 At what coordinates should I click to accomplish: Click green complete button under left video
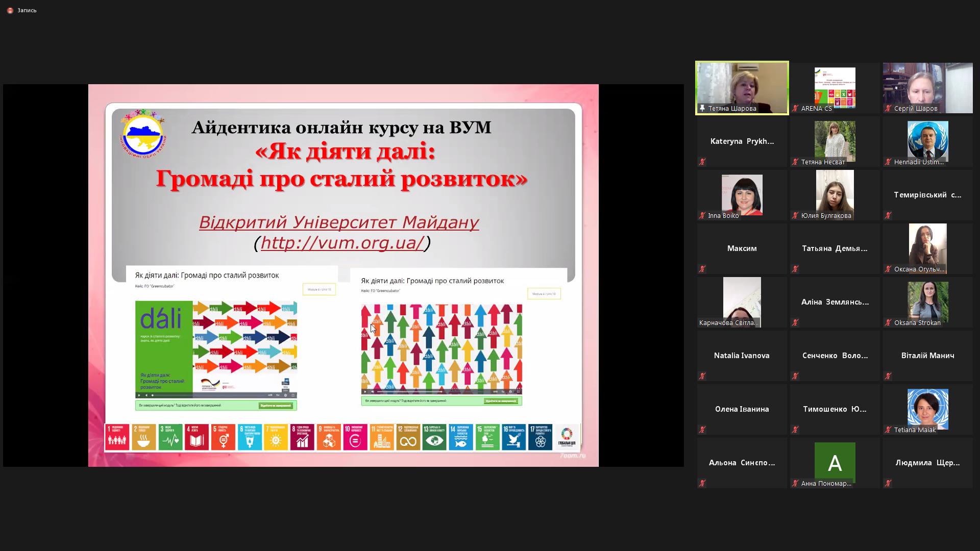pos(276,406)
